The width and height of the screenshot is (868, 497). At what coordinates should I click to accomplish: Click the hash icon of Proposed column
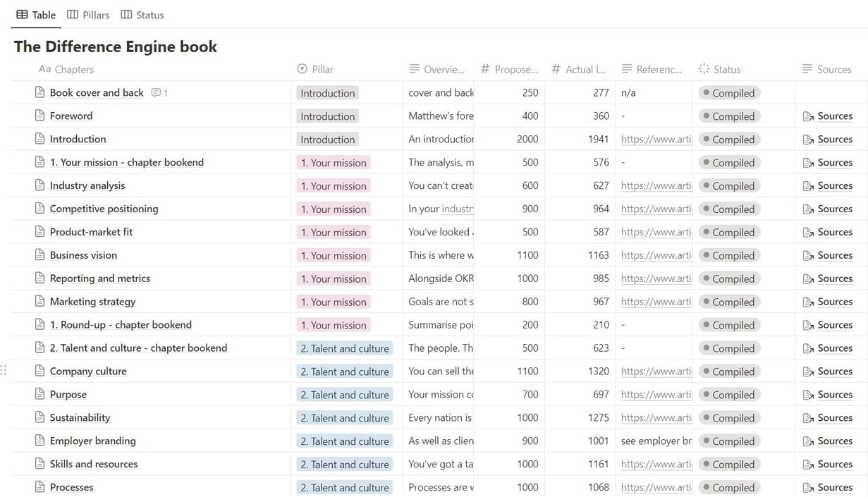click(485, 69)
